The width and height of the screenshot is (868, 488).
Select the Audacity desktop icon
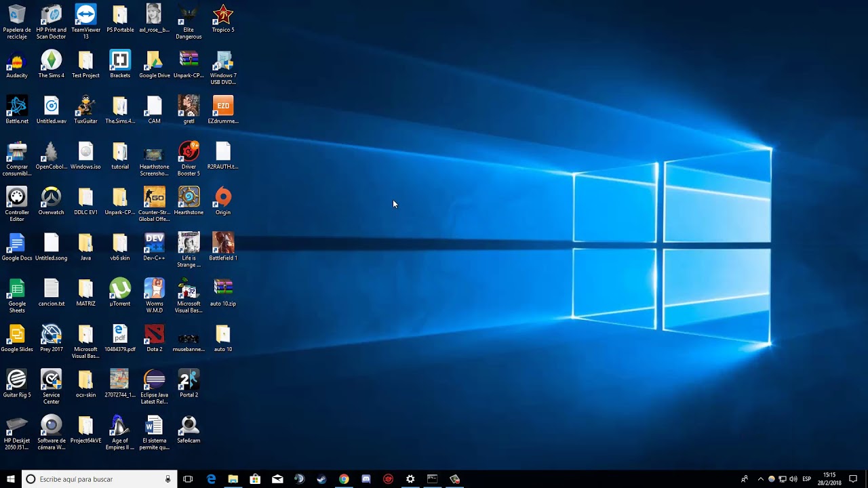pos(17,64)
